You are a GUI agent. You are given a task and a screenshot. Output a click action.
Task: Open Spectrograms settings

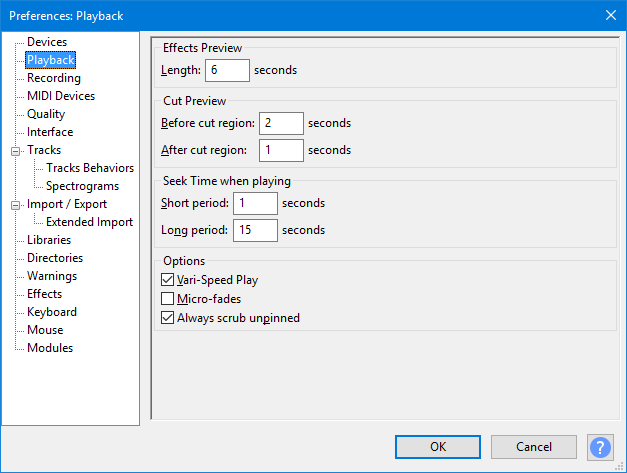pyautogui.click(x=82, y=186)
